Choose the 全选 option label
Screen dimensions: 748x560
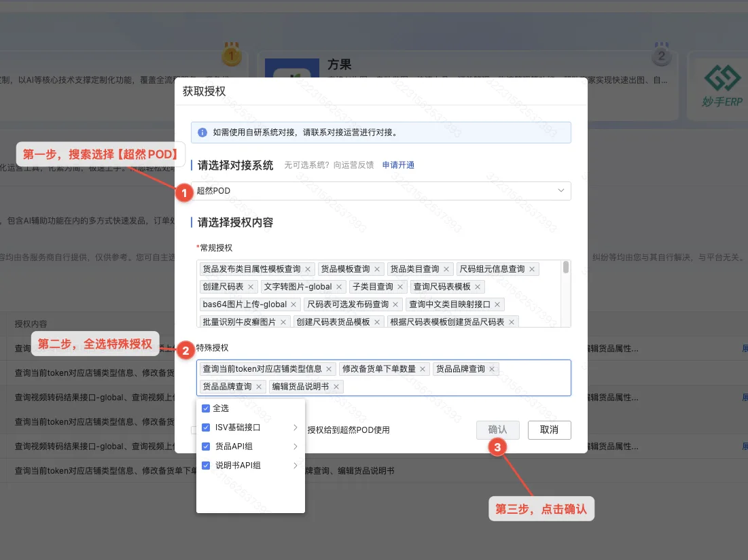tap(221, 408)
